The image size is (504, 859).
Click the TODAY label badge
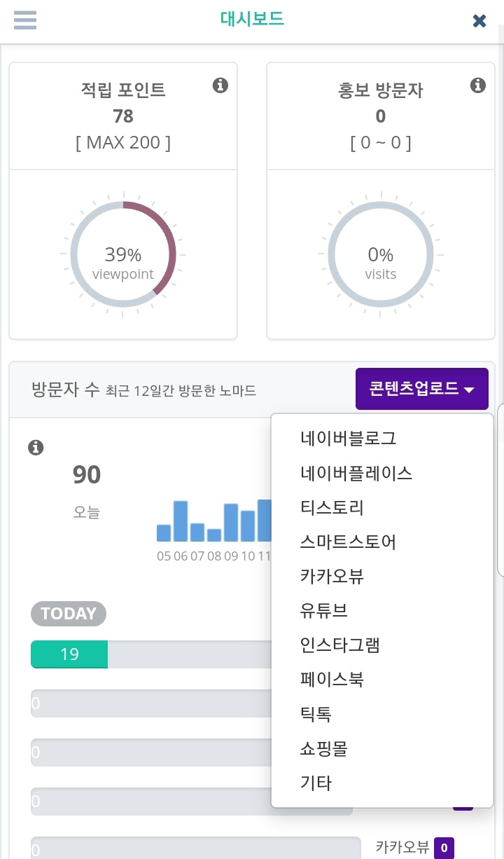(68, 613)
